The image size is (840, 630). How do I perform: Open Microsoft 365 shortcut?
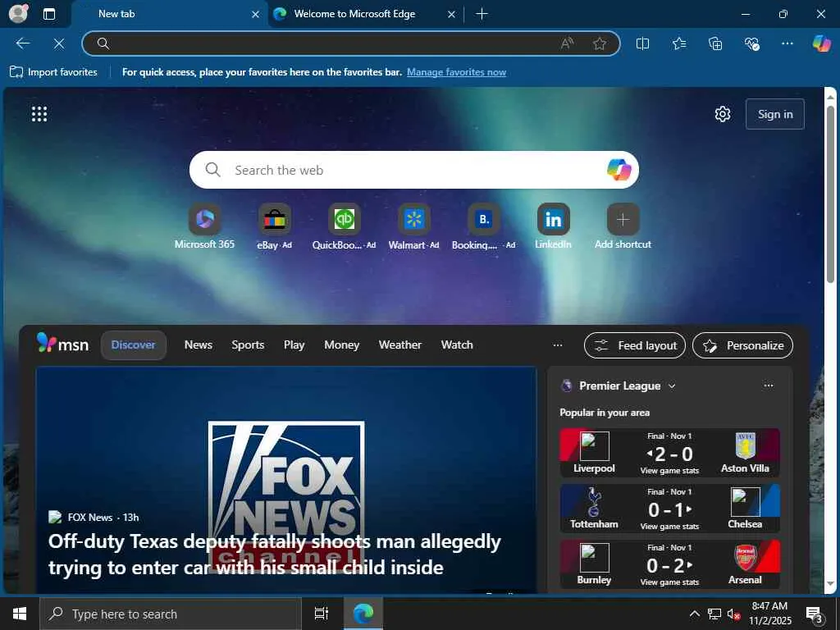(x=204, y=226)
